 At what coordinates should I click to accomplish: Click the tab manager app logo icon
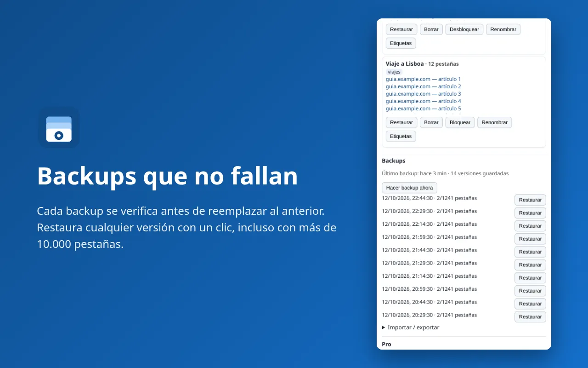tap(59, 127)
